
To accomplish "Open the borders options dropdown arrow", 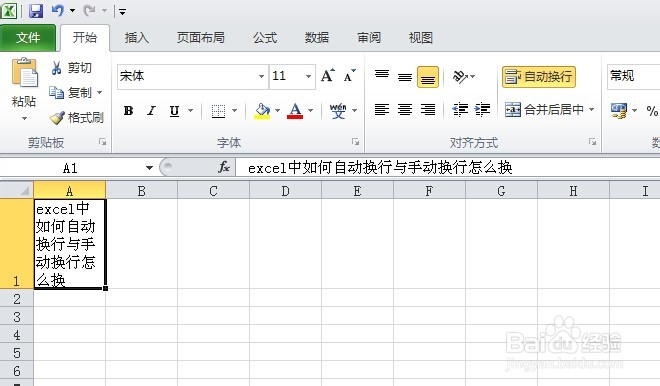I will [234, 111].
